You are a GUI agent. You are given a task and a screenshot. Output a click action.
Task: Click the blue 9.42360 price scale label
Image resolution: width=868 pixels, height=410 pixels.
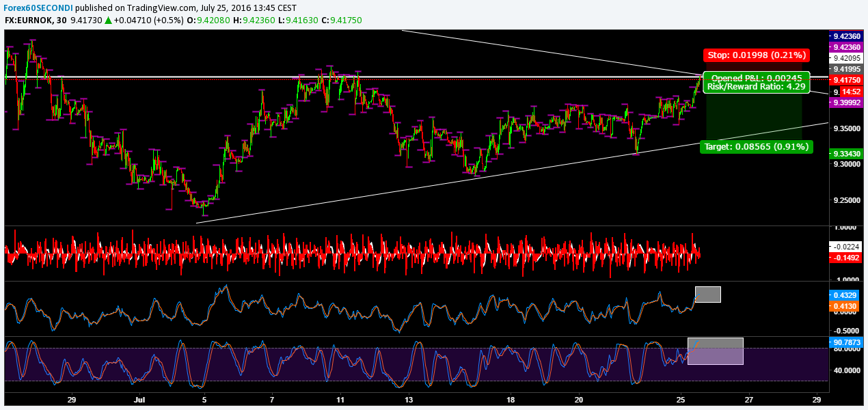pos(847,36)
